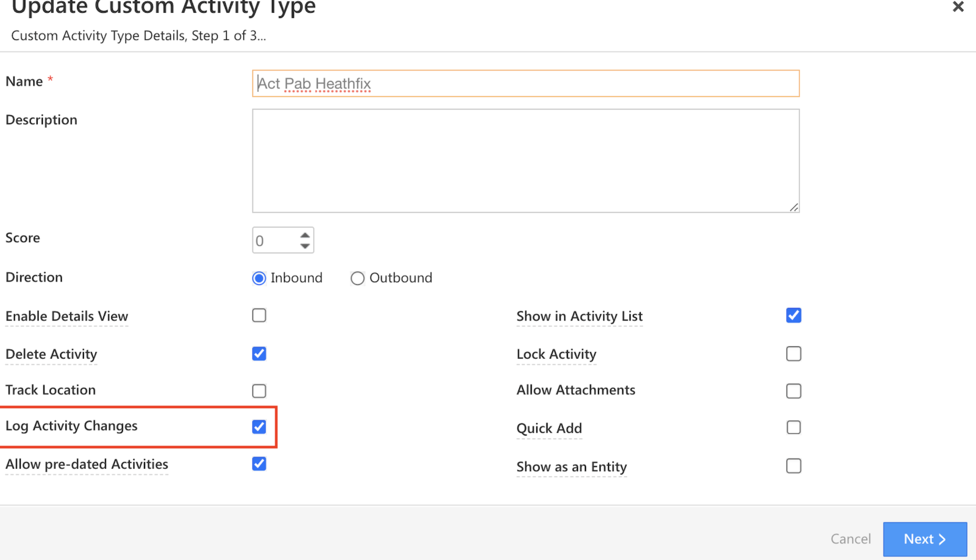Increase Score with the up arrow
The width and height of the screenshot is (976, 560).
305,235
